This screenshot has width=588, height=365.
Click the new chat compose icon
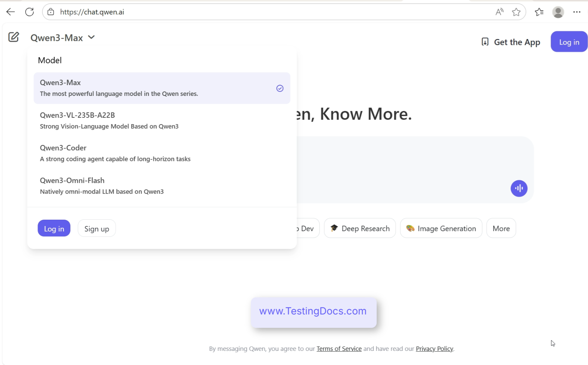(x=13, y=37)
